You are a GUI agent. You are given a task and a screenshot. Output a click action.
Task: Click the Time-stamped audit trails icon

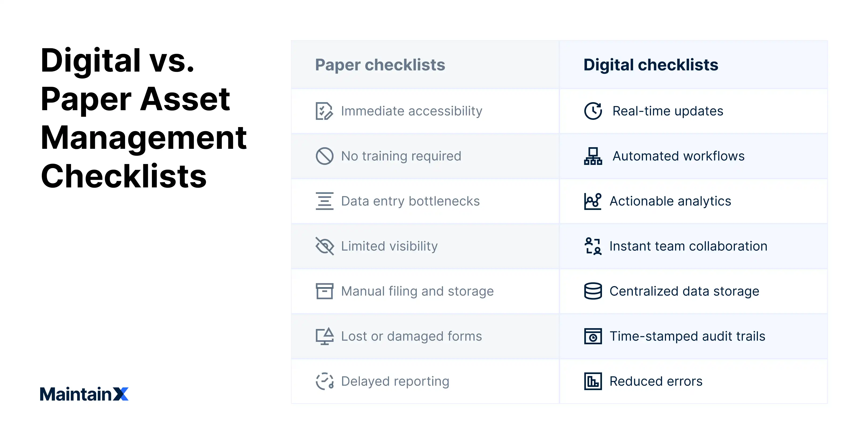pyautogui.click(x=593, y=336)
